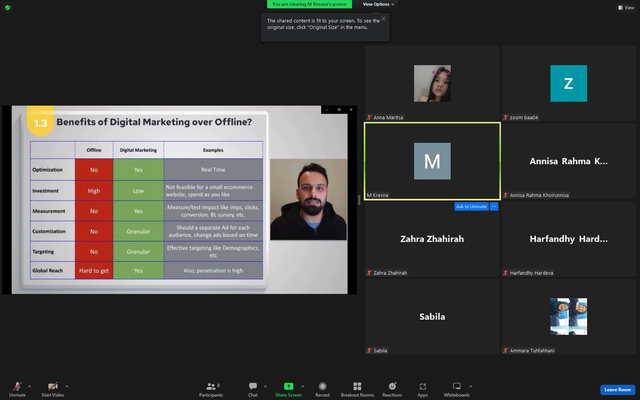Image resolution: width=640 pixels, height=400 pixels.
Task: Click the 1.3 section badge on slide
Action: click(x=40, y=122)
